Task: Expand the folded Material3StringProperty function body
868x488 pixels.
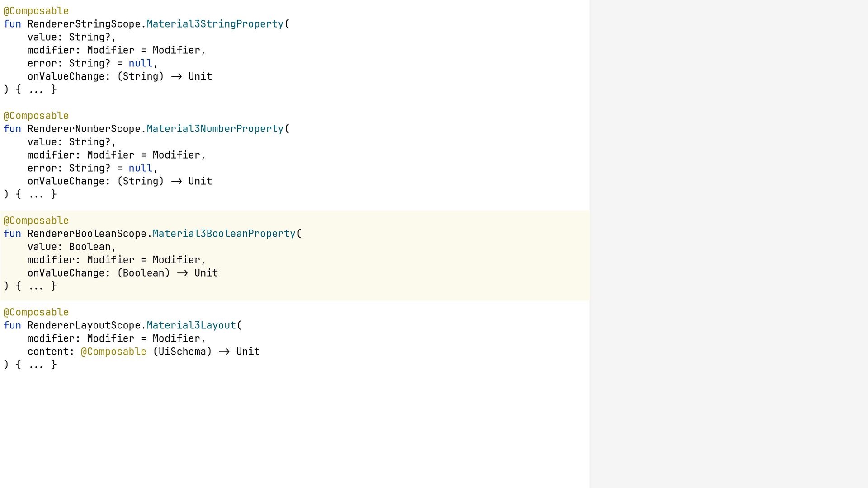Action: 36,89
